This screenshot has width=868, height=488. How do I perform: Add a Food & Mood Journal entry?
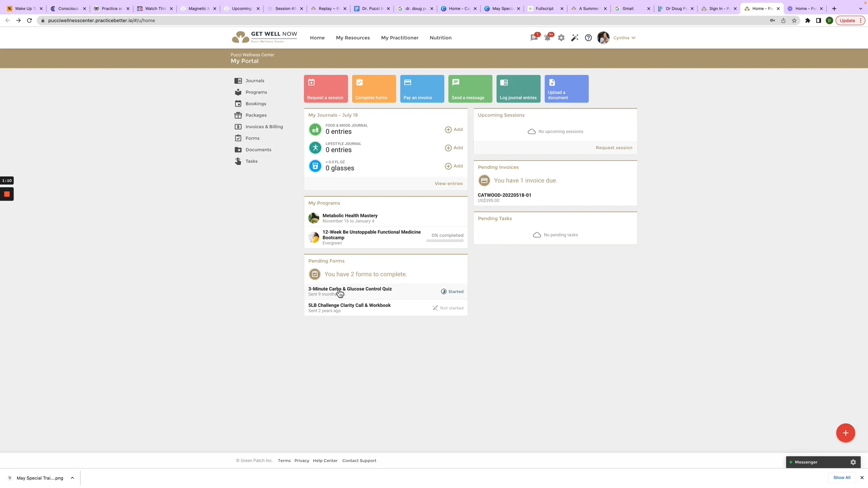(454, 130)
